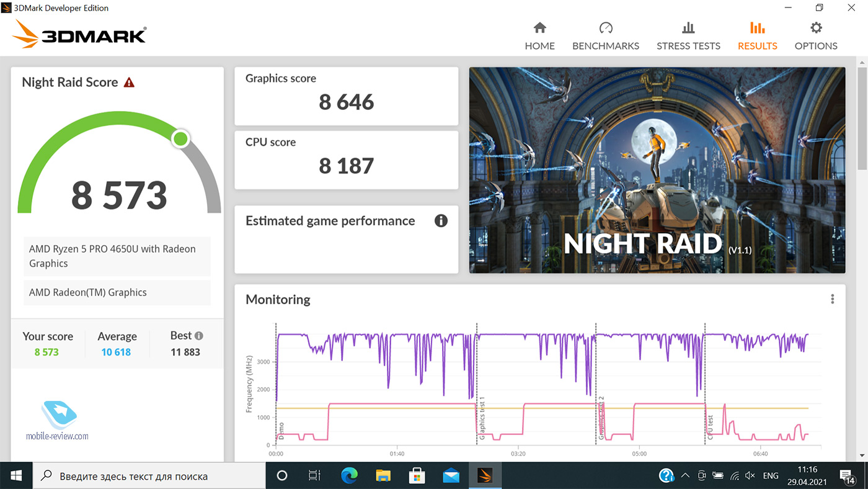The width and height of the screenshot is (868, 489).
Task: Click the Graphics score value 8 646
Action: point(347,102)
